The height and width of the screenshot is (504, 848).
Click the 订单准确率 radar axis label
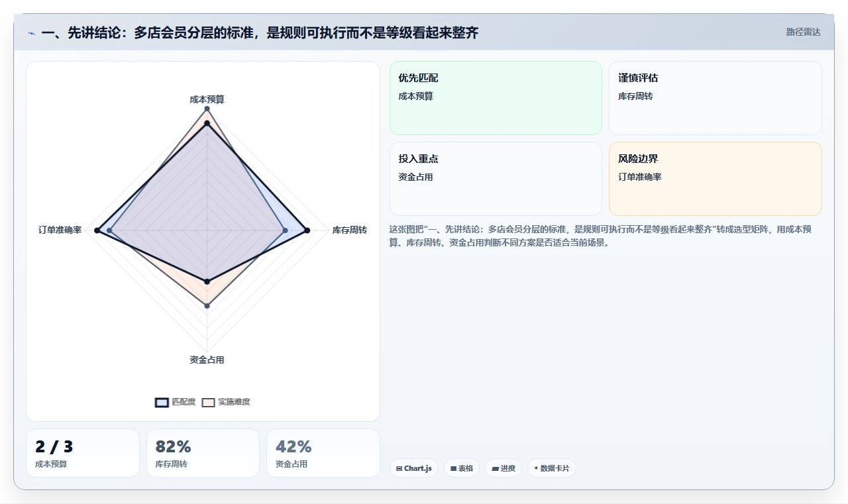pos(60,230)
